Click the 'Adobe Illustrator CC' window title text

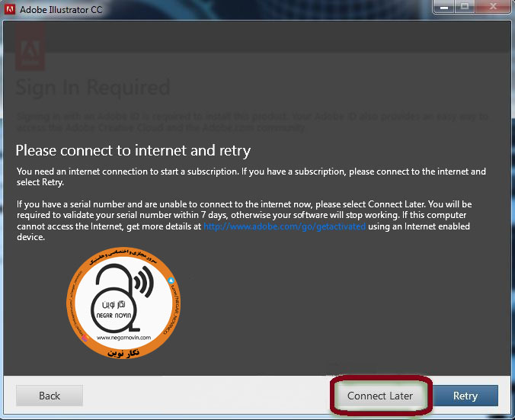click(61, 10)
